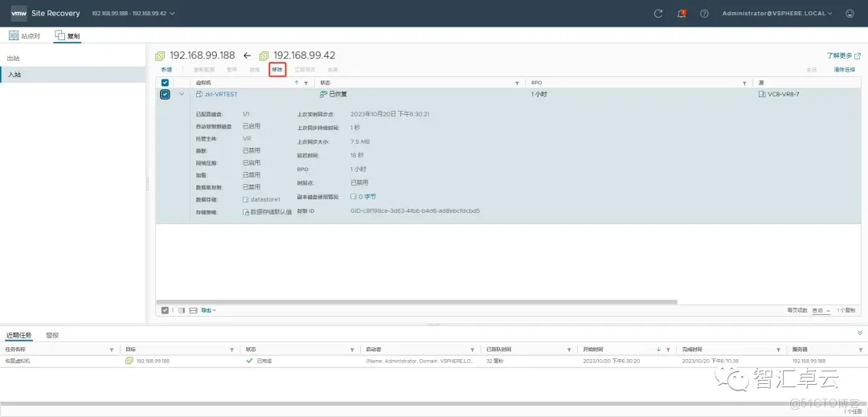Viewport: 868px width, 417px height.
Task: Click the 32 毫秒 queued time cell
Action: pyautogui.click(x=495, y=361)
